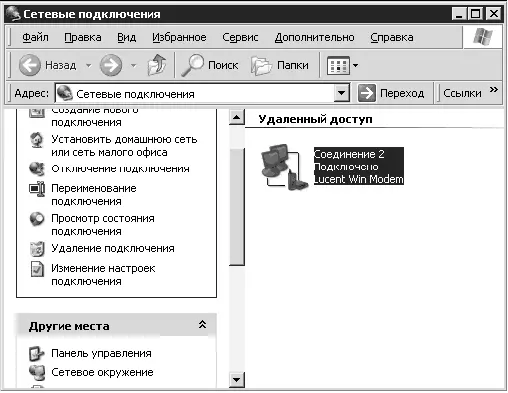The height and width of the screenshot is (393, 508).
Task: Click the Удаленный доступ group header
Action: (315, 119)
